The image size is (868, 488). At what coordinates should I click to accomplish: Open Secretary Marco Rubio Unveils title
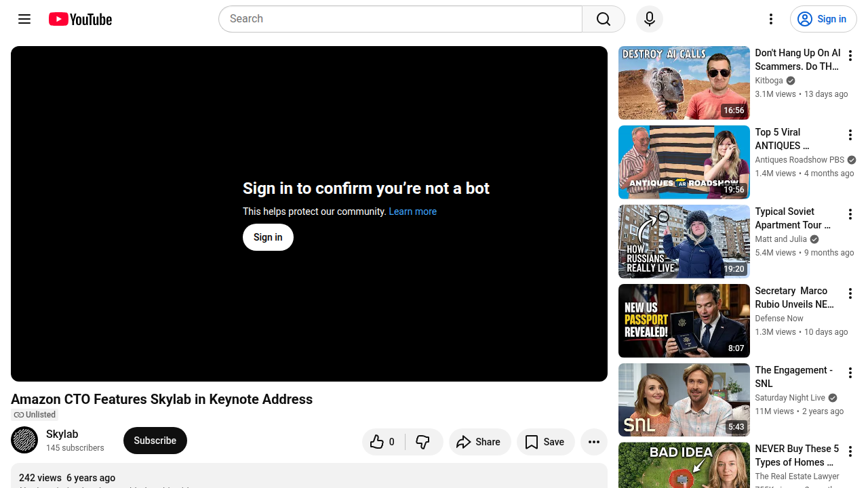(795, 298)
